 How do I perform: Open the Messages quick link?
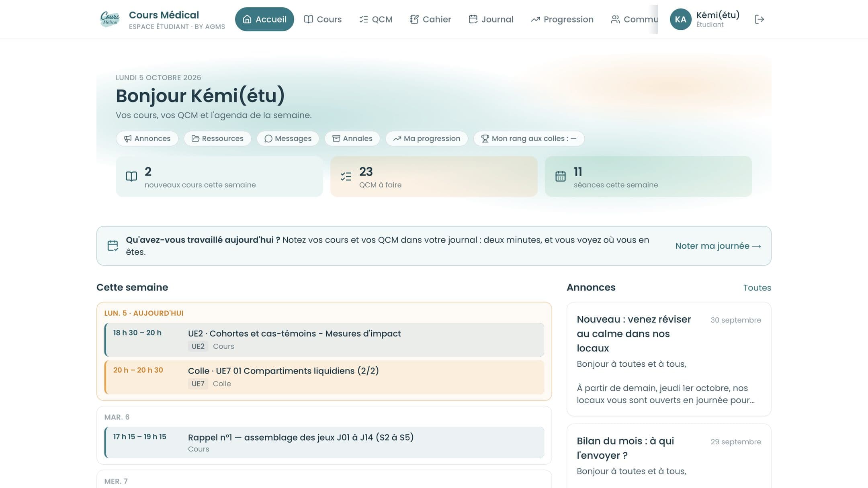point(288,139)
